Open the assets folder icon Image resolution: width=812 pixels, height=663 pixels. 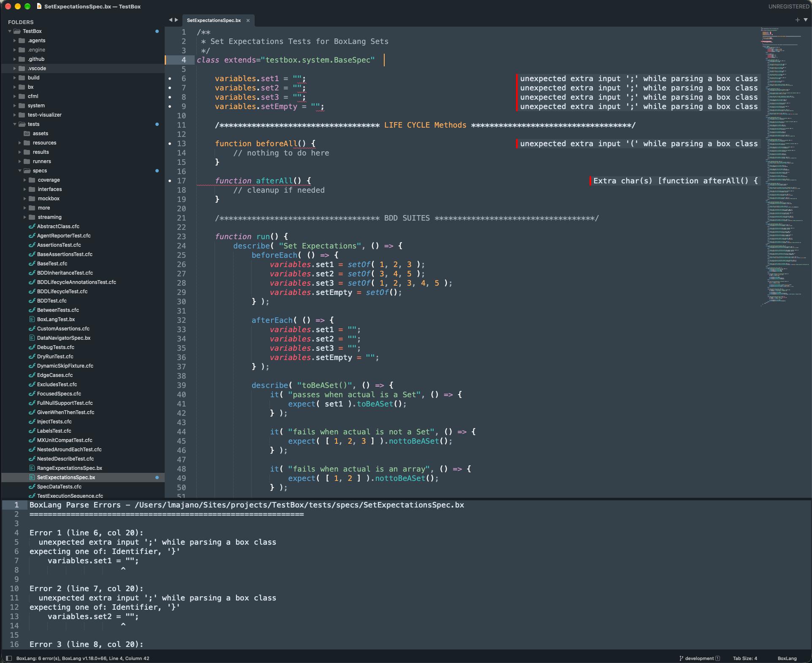pyautogui.click(x=27, y=134)
